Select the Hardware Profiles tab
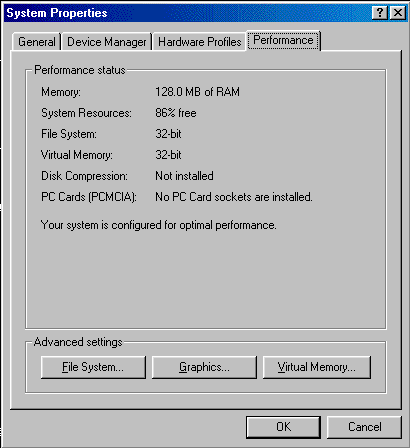Screen dimensions: 410x448 coord(199,42)
